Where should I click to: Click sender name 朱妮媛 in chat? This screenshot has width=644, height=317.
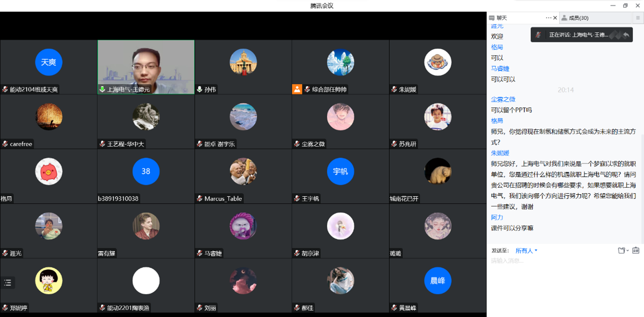500,153
